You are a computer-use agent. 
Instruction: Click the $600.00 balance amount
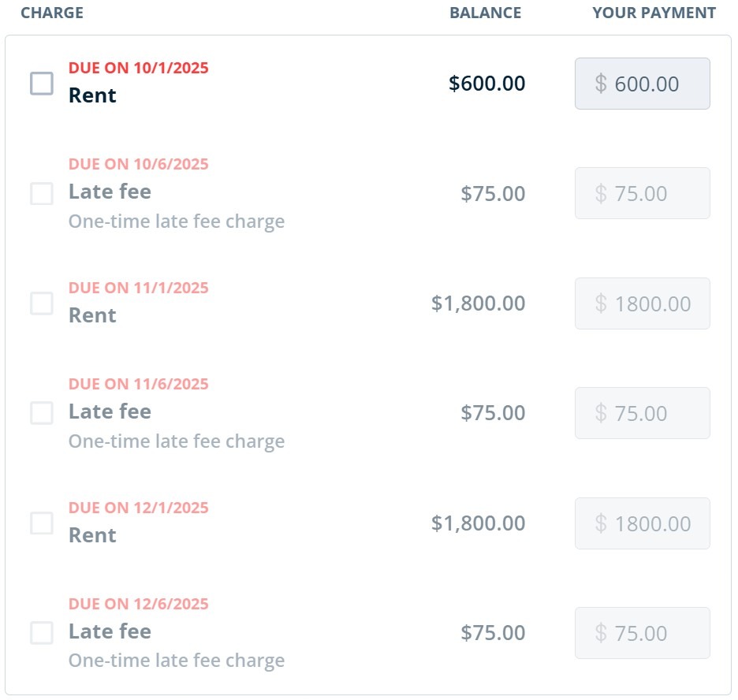pyautogui.click(x=486, y=84)
